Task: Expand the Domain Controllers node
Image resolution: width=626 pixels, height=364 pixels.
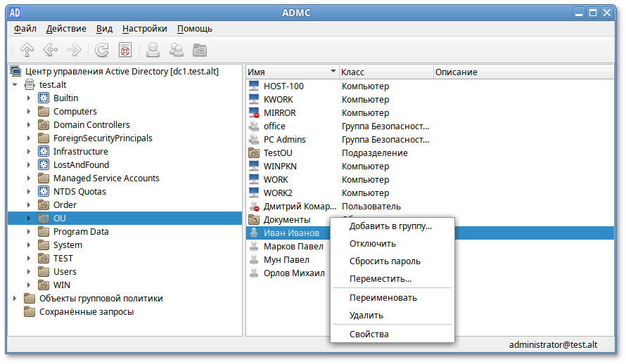Action: tap(29, 125)
